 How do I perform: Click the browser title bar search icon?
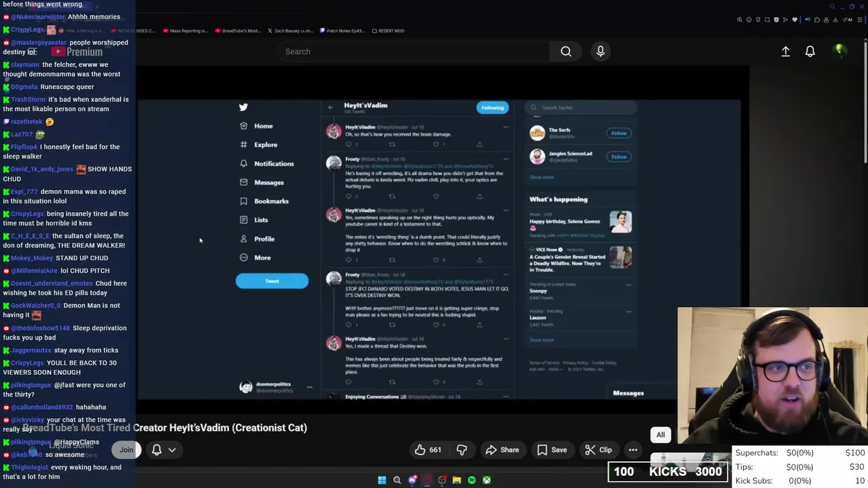832,7
